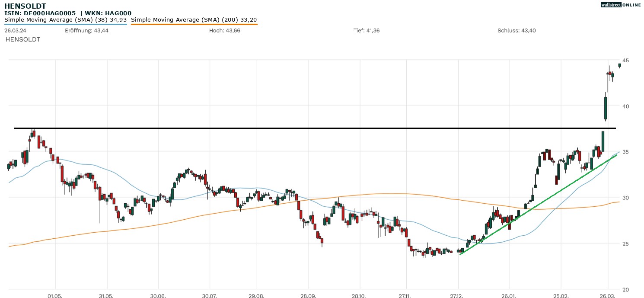Click the wallstreet ONLINE logo
The image size is (644, 298).
pos(621,5)
